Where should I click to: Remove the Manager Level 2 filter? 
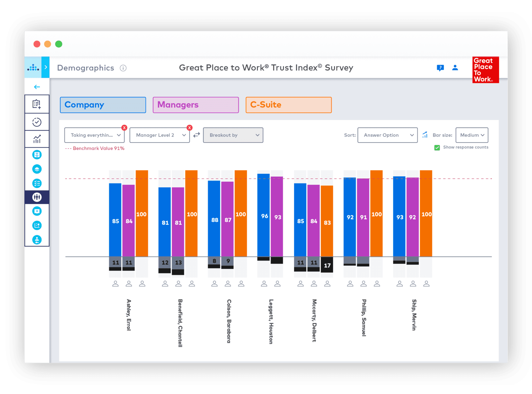(189, 128)
